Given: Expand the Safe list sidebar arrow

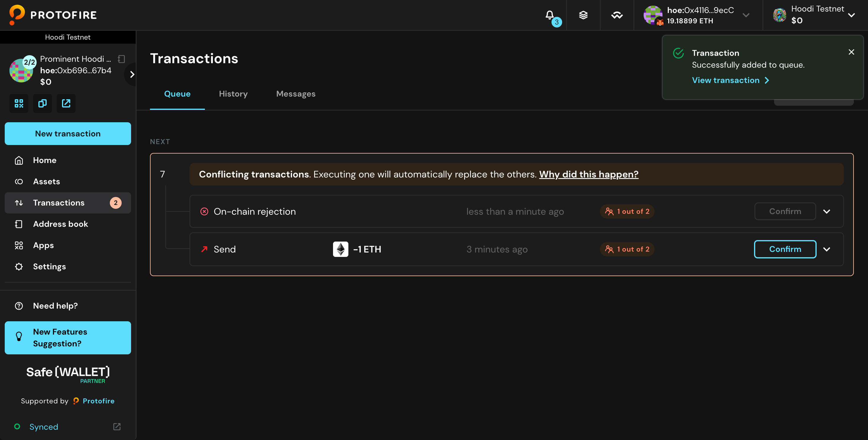Looking at the screenshot, I should point(132,74).
